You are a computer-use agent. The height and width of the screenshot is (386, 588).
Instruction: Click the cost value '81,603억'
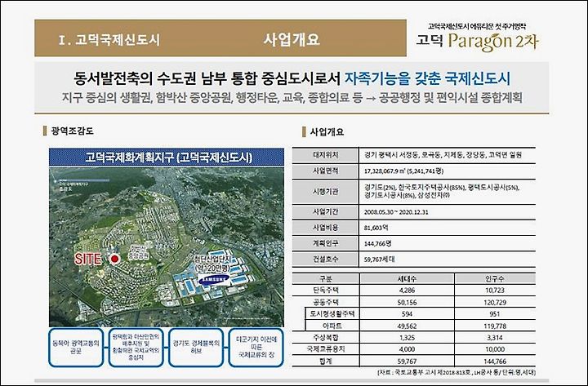tap(376, 228)
